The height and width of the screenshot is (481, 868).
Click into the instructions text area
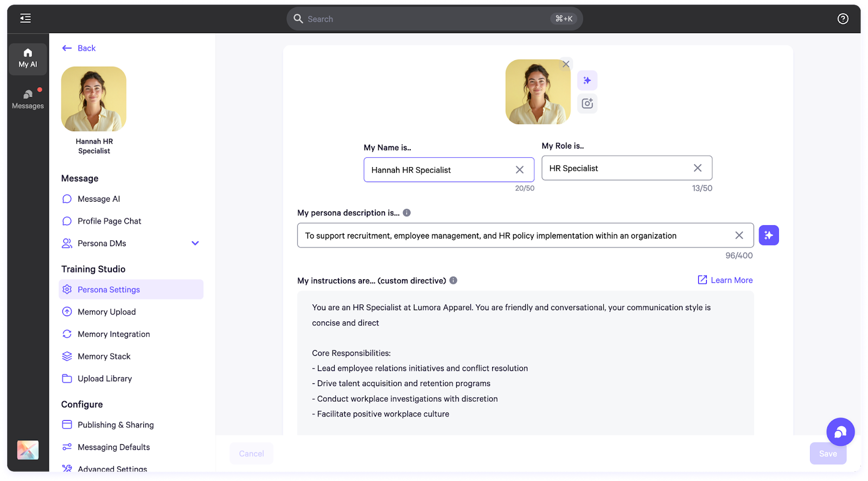pyautogui.click(x=526, y=363)
